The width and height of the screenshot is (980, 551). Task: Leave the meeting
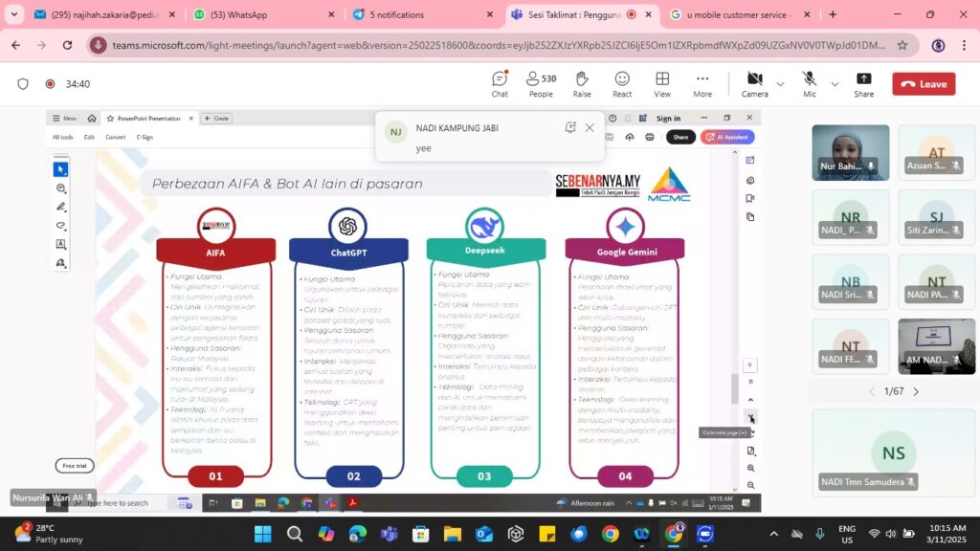click(x=924, y=84)
